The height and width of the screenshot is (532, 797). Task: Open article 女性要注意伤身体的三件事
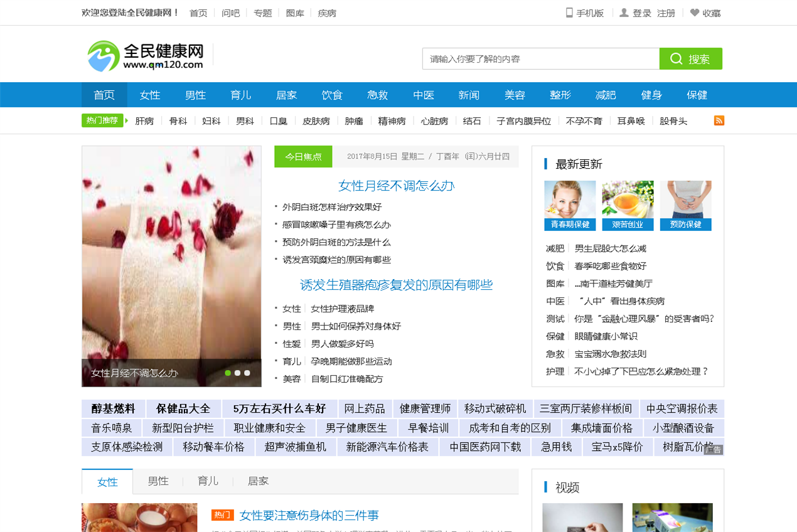(x=309, y=516)
